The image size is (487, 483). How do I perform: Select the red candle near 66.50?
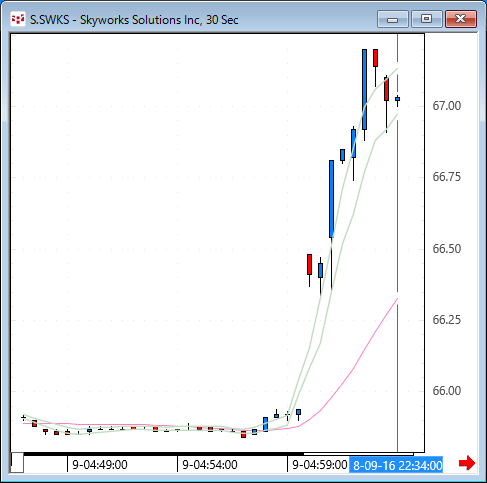[309, 264]
